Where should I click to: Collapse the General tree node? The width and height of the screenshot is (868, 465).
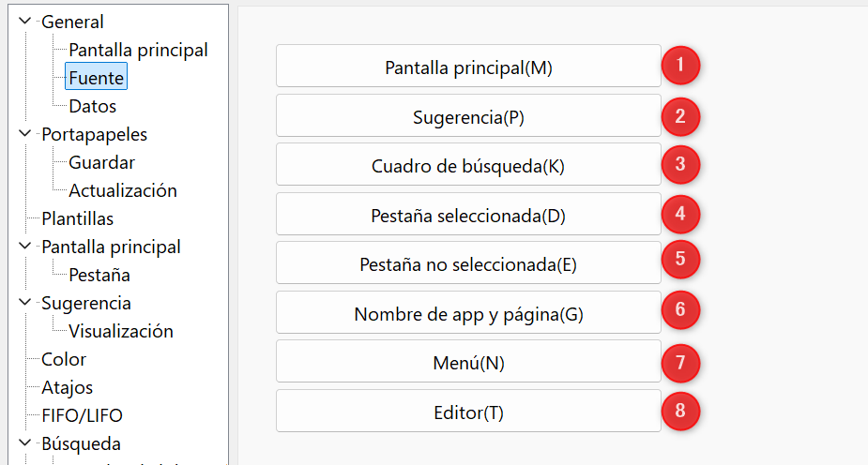pyautogui.click(x=25, y=21)
